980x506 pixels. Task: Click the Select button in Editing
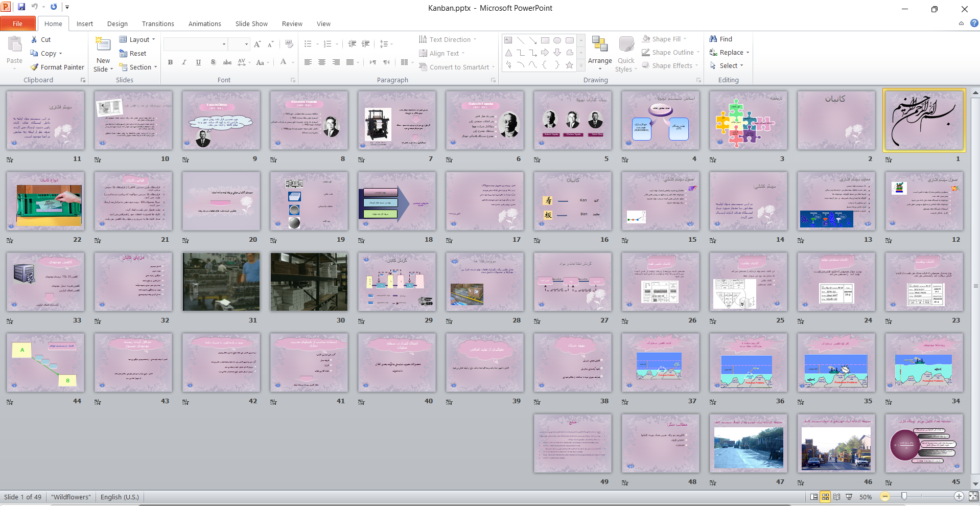[x=727, y=65]
